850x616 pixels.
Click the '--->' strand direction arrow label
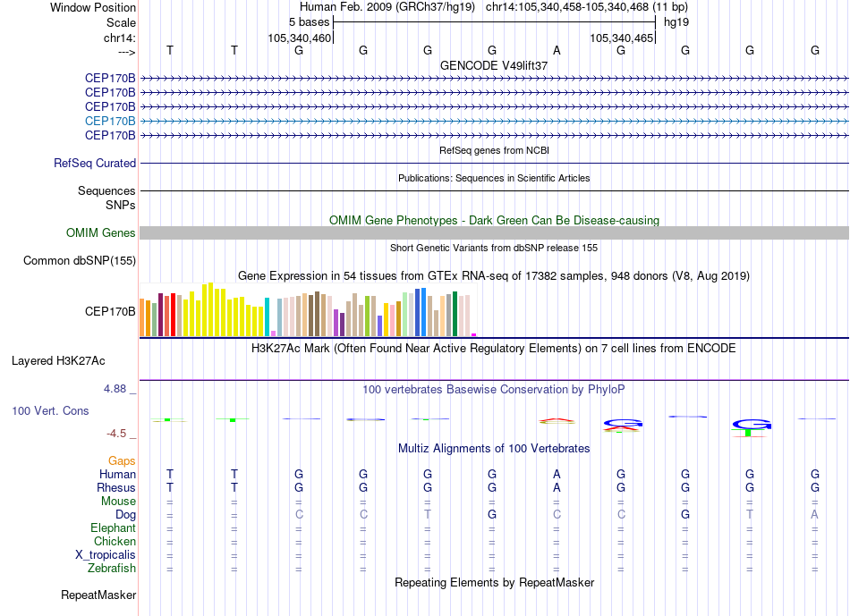[127, 52]
